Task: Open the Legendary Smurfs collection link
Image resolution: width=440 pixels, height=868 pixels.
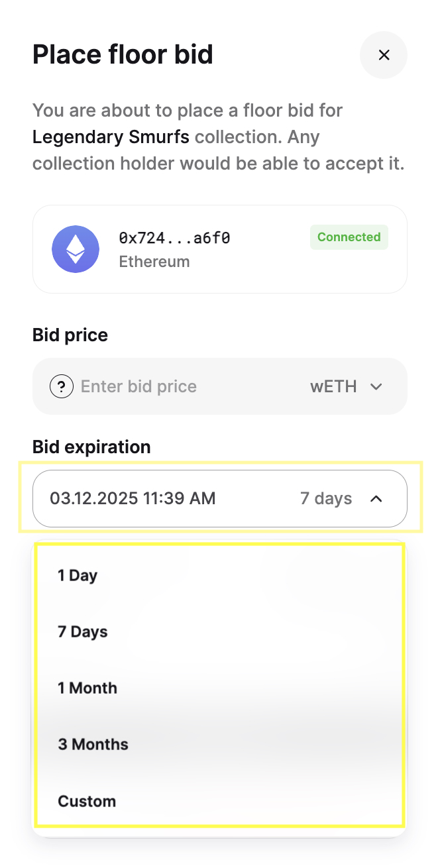Action: coord(111,137)
